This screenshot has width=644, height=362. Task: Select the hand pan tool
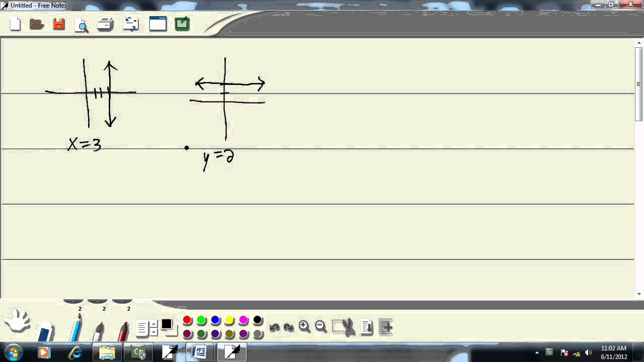pos(18,321)
